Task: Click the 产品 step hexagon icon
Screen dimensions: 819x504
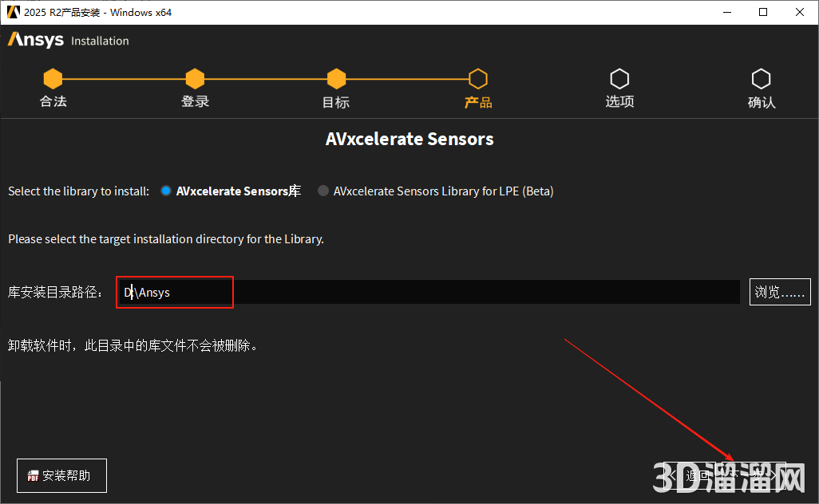Action: (477, 79)
